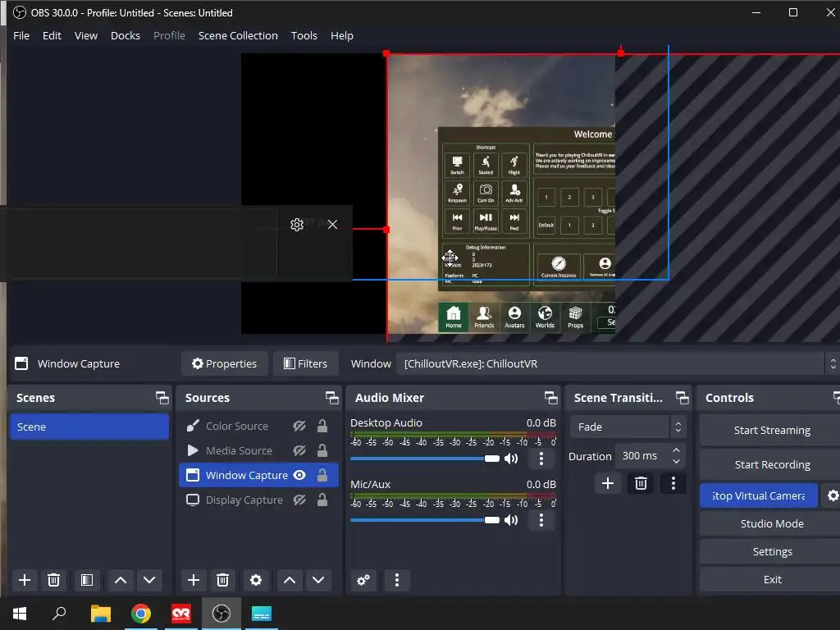Open Properties for Window Capture
840x630 pixels.
tap(225, 363)
